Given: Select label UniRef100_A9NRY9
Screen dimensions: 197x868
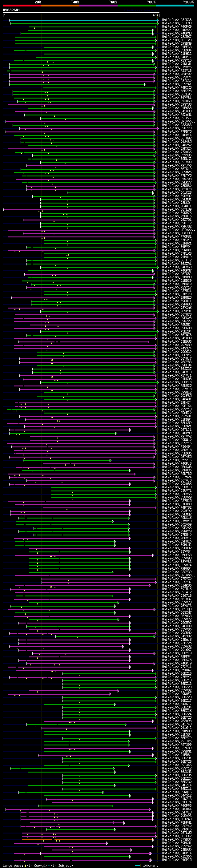Looking at the screenshot, I should click(176, 531).
